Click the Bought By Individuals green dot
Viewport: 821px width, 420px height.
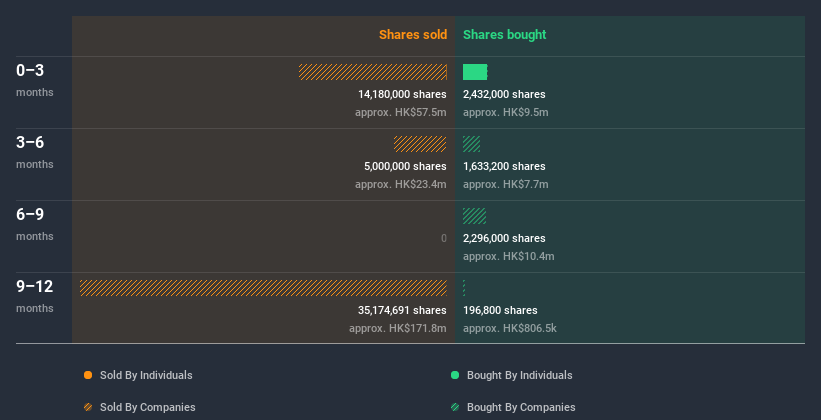455,375
